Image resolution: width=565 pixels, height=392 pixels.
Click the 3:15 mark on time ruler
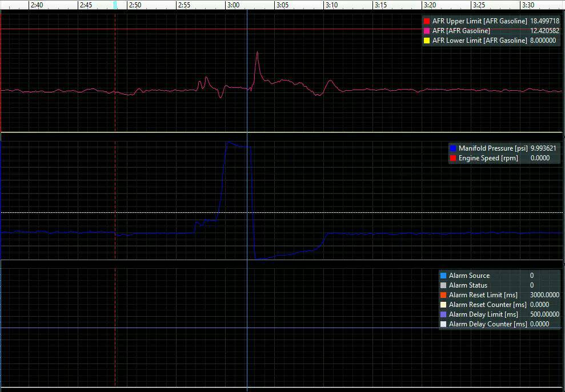pyautogui.click(x=381, y=5)
